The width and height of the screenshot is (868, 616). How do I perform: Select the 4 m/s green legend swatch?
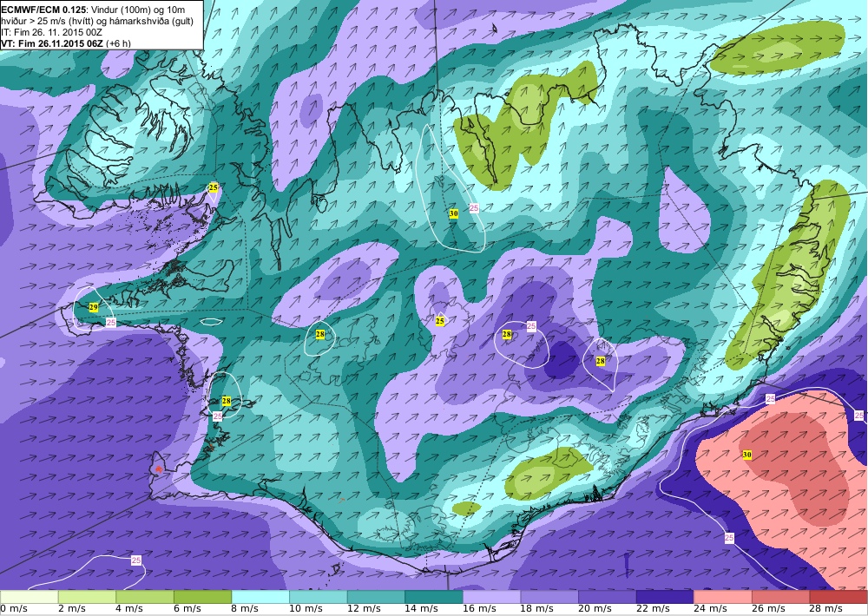pyautogui.click(x=144, y=597)
